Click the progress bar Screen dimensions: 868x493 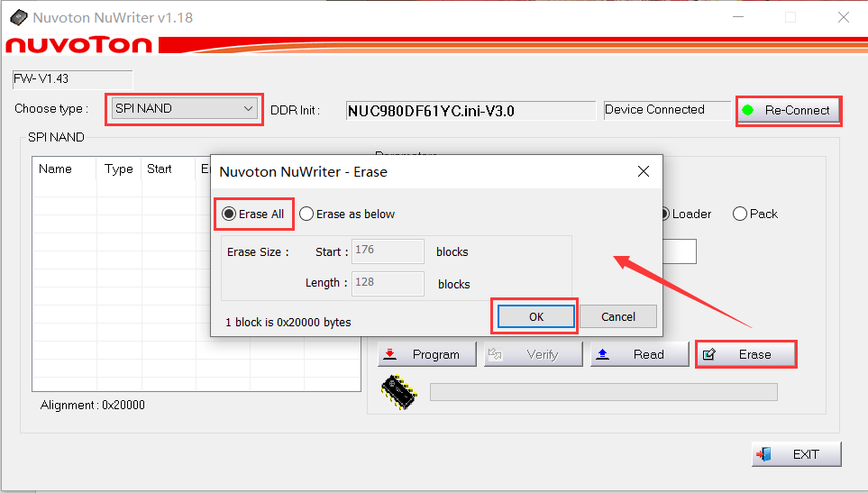[x=603, y=392]
